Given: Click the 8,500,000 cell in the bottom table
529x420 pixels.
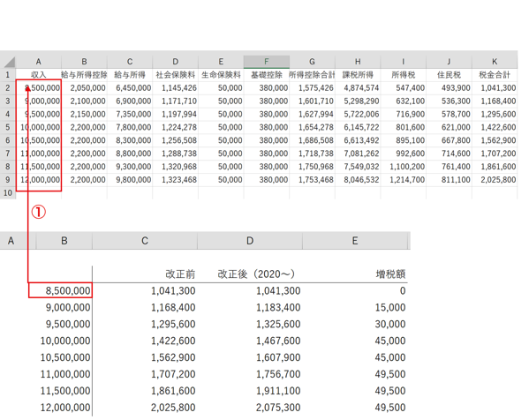Looking at the screenshot, I should coord(60,290).
